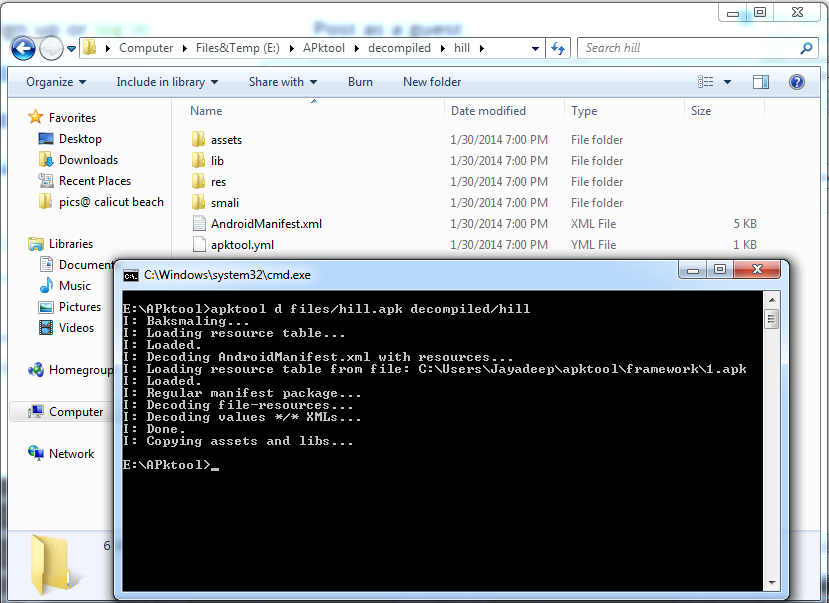Click the Downloads favorite in sidebar
Viewport: 829px width, 603px height.
point(88,160)
